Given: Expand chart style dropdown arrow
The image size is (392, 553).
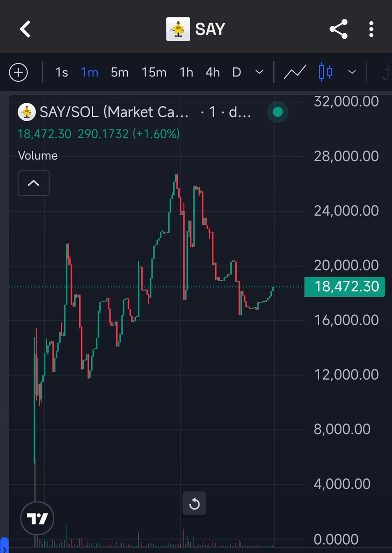Looking at the screenshot, I should [352, 72].
